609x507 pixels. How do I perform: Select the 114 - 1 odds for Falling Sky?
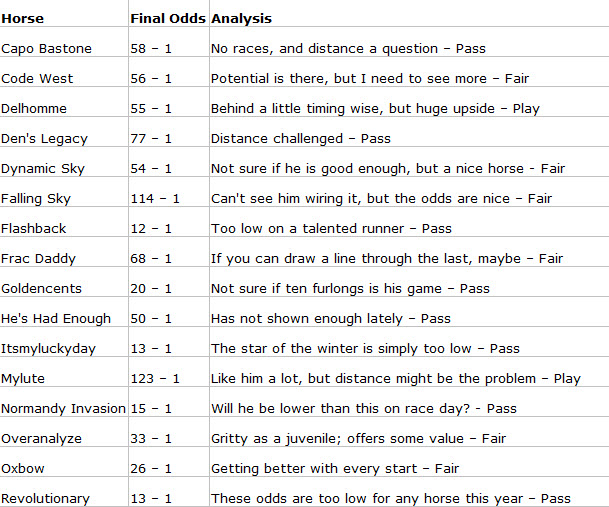coord(155,199)
